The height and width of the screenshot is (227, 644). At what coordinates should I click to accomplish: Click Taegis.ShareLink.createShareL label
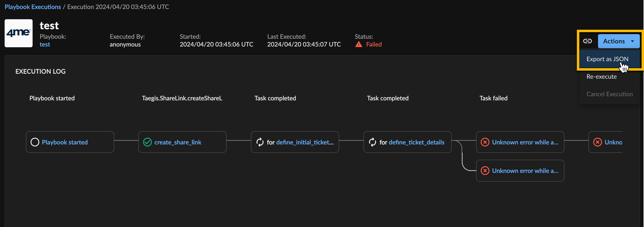pyautogui.click(x=182, y=98)
